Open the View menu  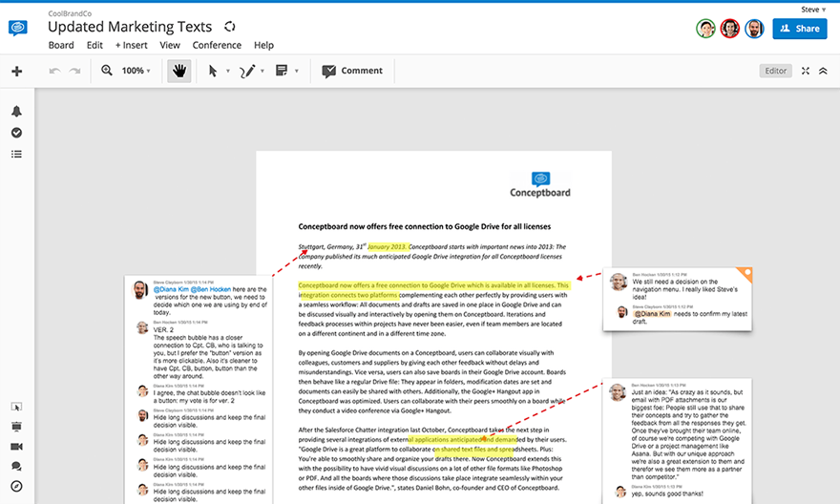pyautogui.click(x=170, y=45)
